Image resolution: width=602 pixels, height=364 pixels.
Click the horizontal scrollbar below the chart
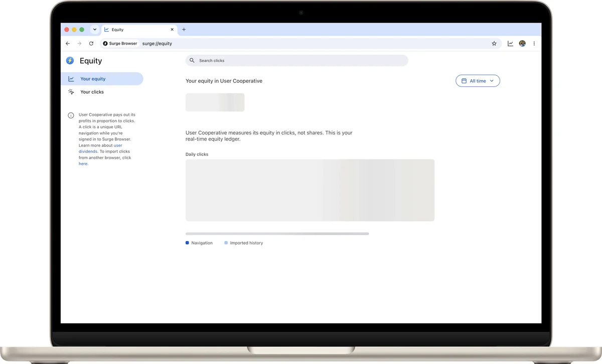pos(277,234)
